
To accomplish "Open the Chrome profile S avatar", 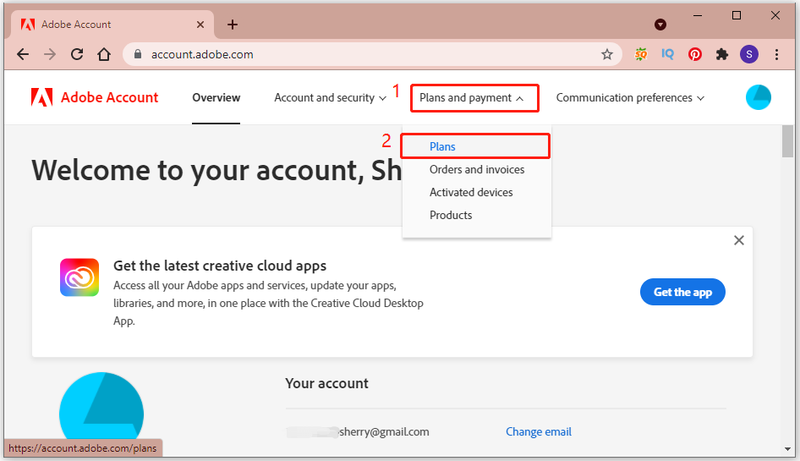I will [x=749, y=54].
